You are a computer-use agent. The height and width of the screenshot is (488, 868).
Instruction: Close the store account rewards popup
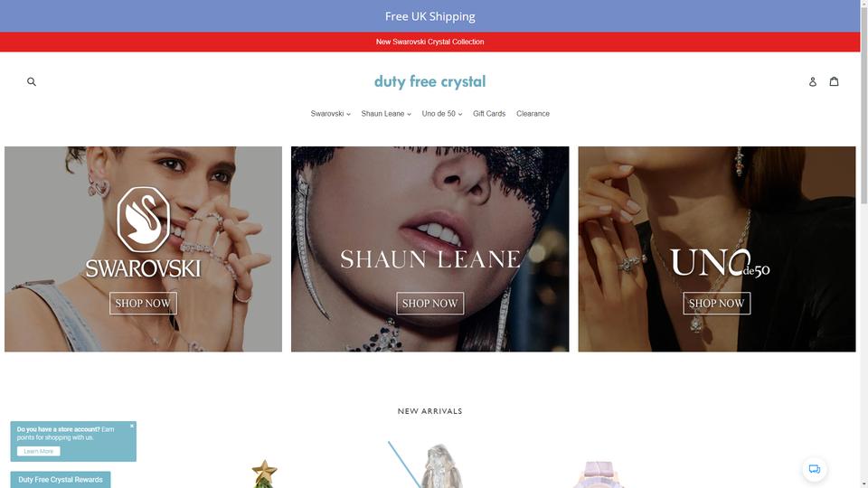[x=132, y=426]
